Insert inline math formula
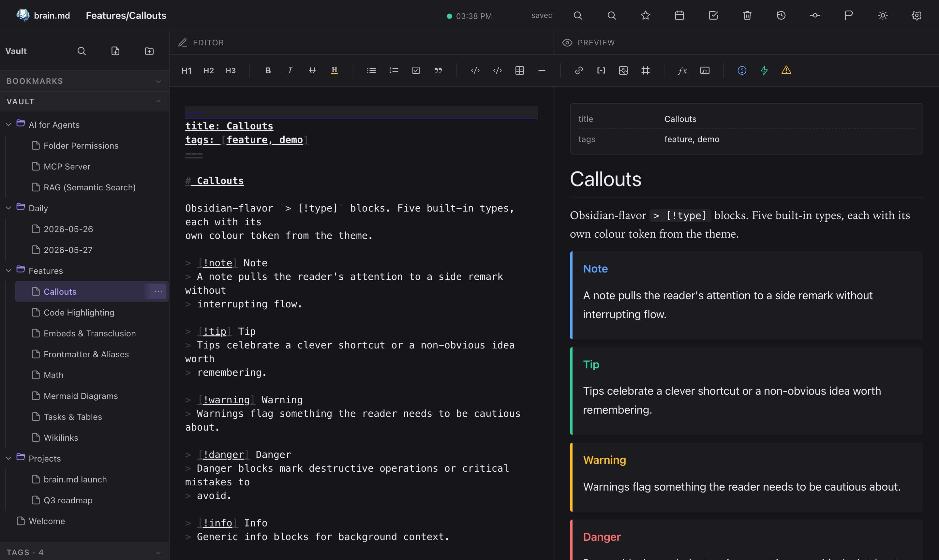The width and height of the screenshot is (939, 560). tap(682, 70)
